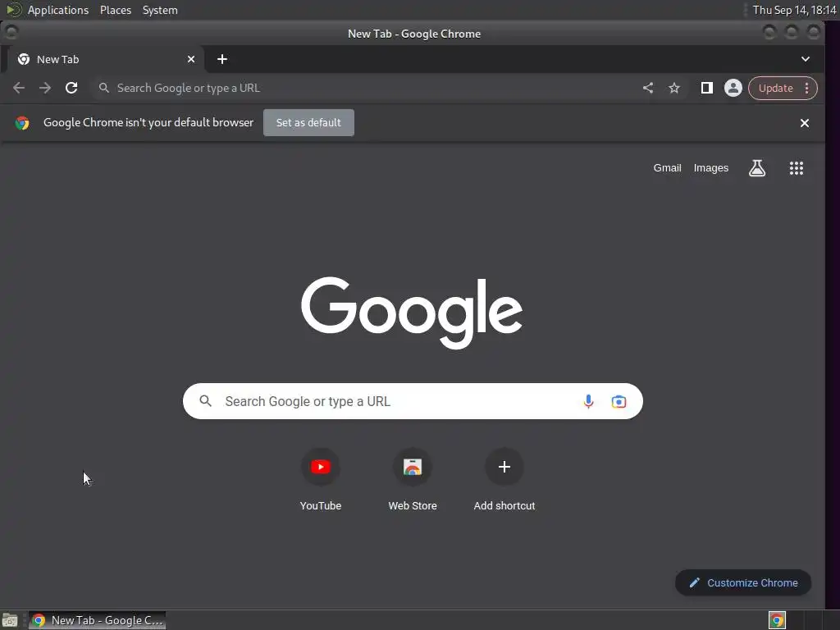Open a new tab with the plus button
840x630 pixels.
tap(222, 59)
